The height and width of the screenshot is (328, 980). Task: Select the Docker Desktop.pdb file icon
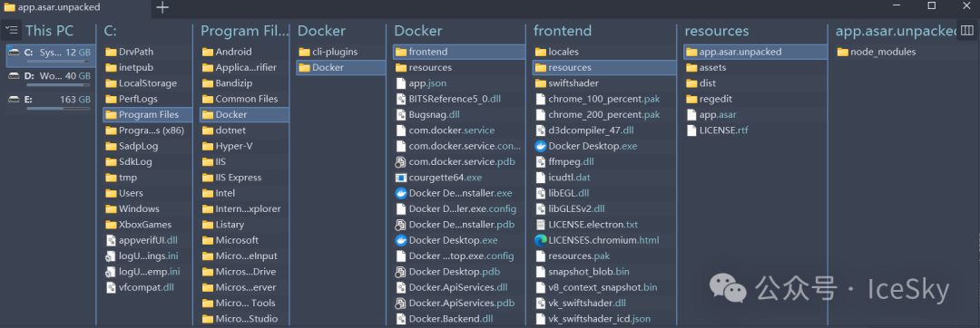(401, 272)
